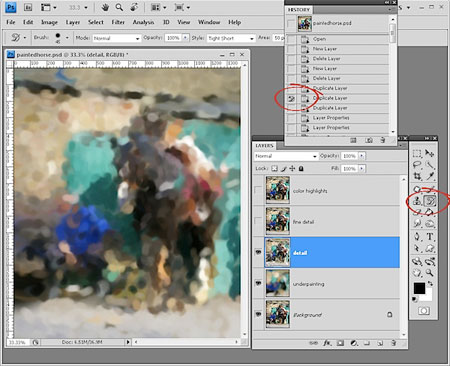Select the Background layer thumbnail

click(278, 314)
